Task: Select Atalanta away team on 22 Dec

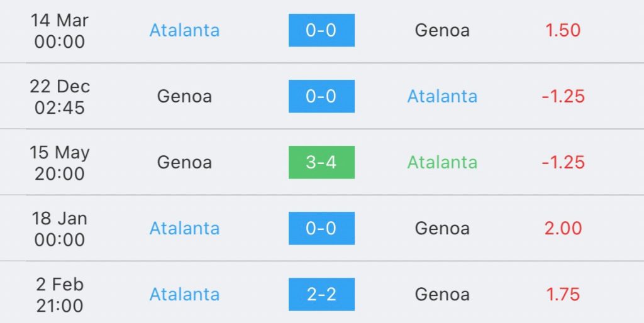Action: click(442, 96)
